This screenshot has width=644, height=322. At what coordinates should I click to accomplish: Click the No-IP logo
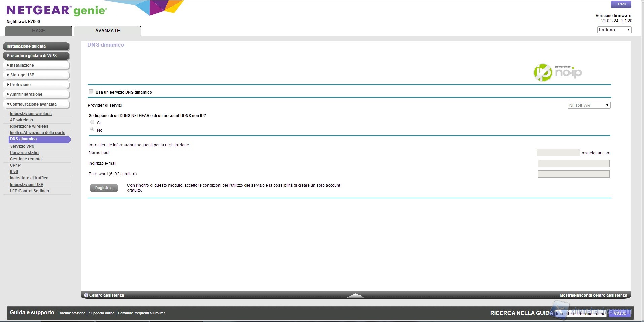point(558,72)
